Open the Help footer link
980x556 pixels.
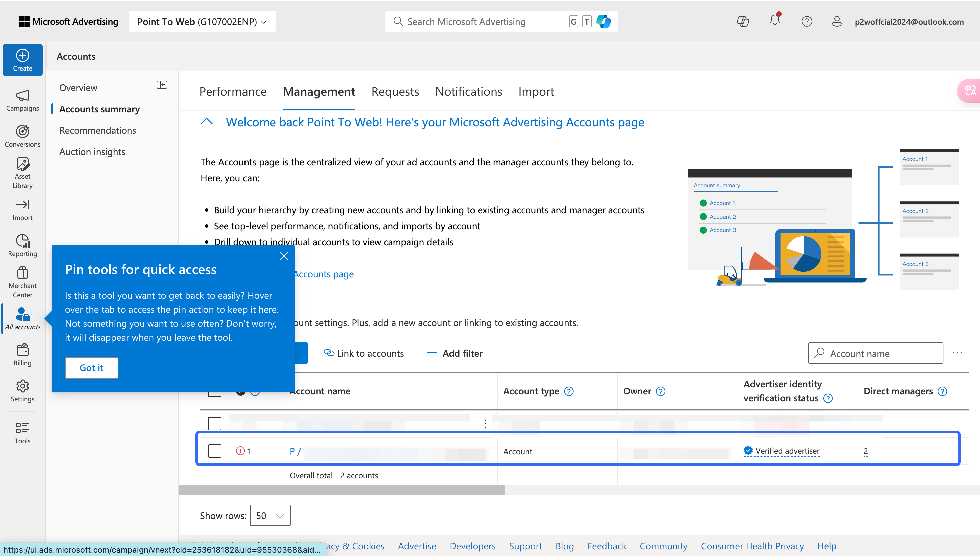pos(827,546)
